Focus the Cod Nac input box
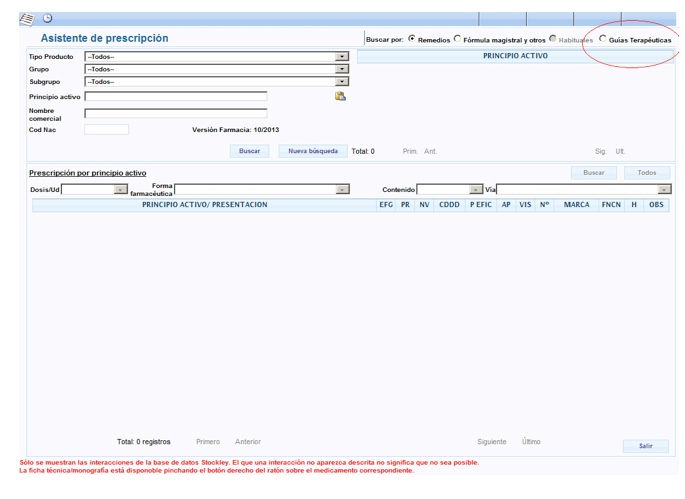Image resolution: width=685 pixels, height=499 pixels. click(106, 129)
